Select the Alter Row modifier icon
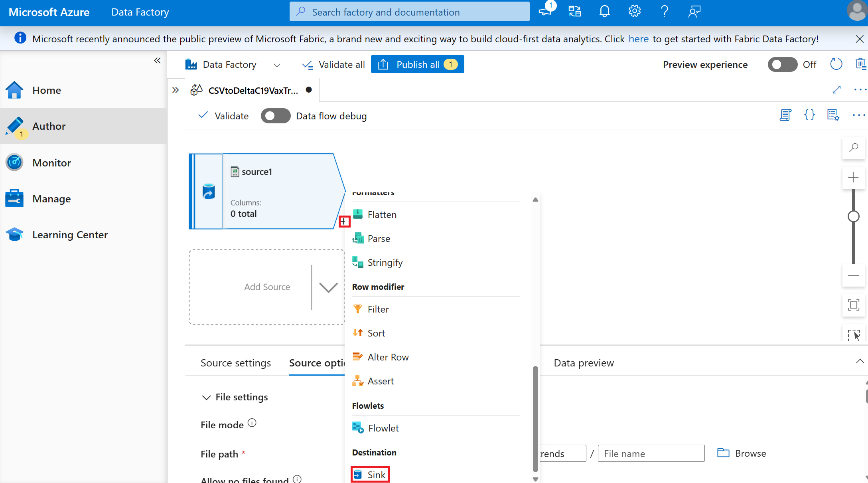Screen dimensions: 868x483 358,356
